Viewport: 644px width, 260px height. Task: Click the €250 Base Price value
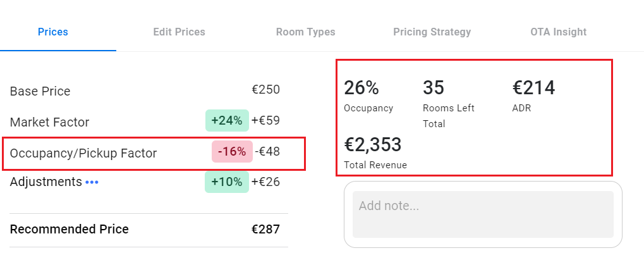(265, 90)
